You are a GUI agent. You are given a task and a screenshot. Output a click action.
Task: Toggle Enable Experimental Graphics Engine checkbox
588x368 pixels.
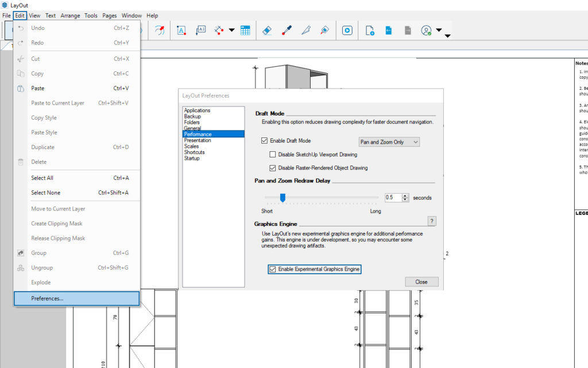point(272,269)
